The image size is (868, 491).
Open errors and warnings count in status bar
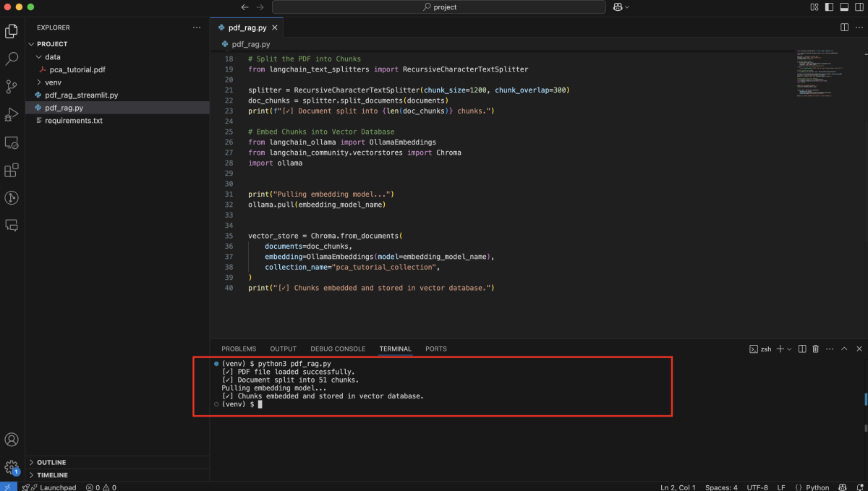101,487
